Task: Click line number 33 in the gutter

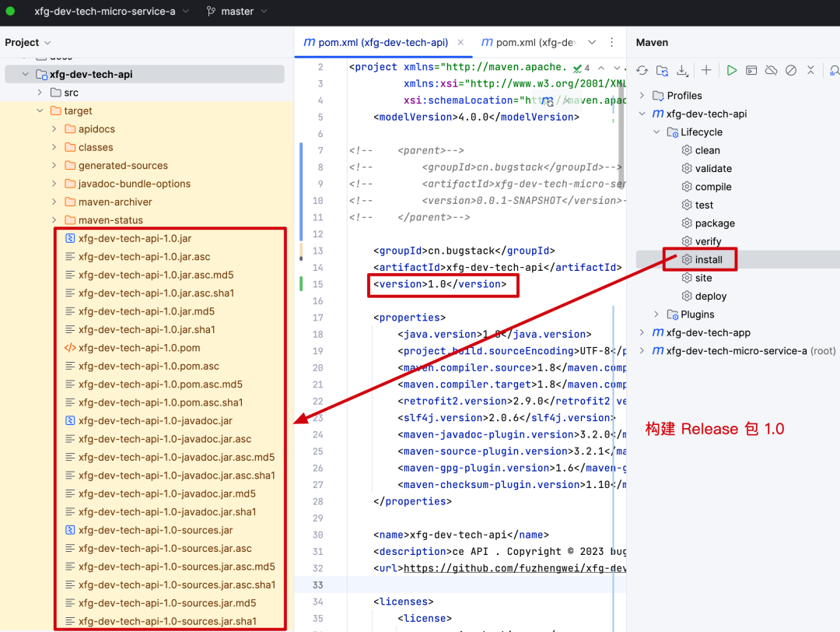Action: click(x=317, y=585)
